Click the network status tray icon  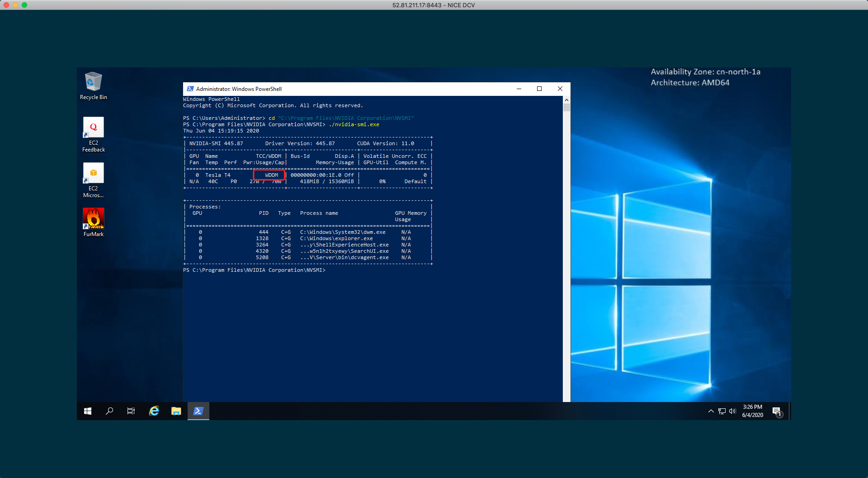coord(722,411)
